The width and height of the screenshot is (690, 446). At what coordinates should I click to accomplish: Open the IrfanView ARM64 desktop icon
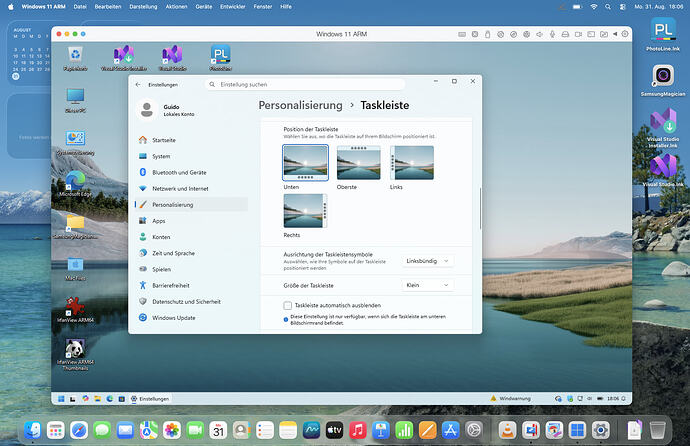tap(75, 309)
